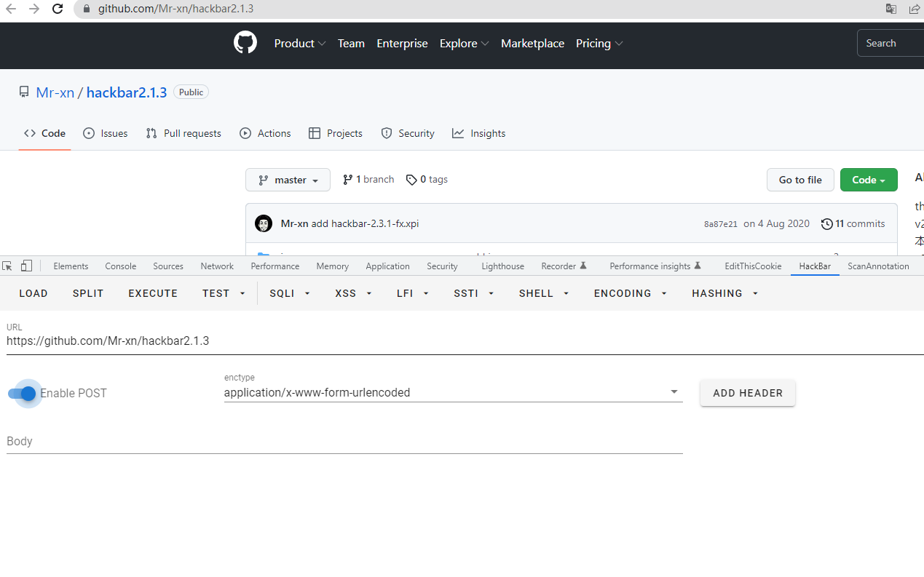Click the EXECUTE button in HackBar

coord(153,293)
